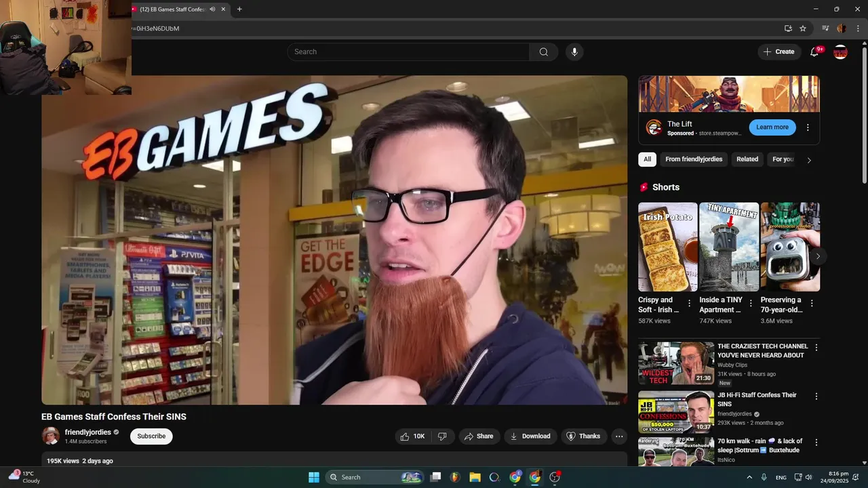The height and width of the screenshot is (488, 868).
Task: Click the search magnifier button on YouTube
Action: 543,52
